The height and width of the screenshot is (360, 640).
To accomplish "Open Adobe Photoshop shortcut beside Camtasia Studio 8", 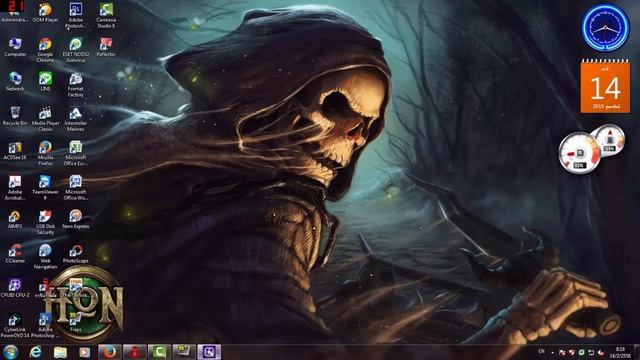I will [x=76, y=16].
